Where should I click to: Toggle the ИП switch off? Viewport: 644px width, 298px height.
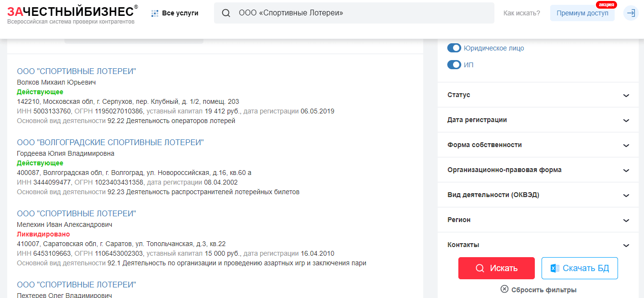point(454,65)
